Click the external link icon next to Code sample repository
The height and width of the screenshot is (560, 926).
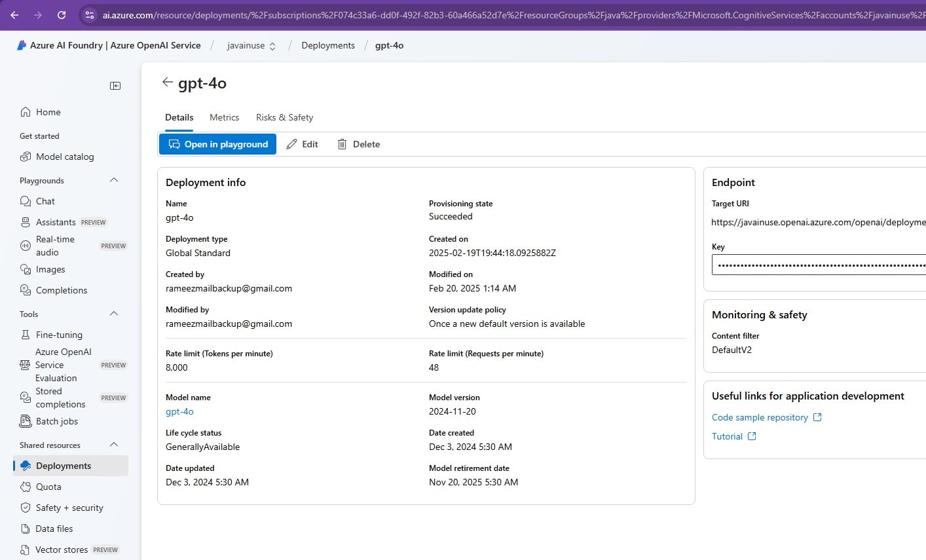[817, 417]
